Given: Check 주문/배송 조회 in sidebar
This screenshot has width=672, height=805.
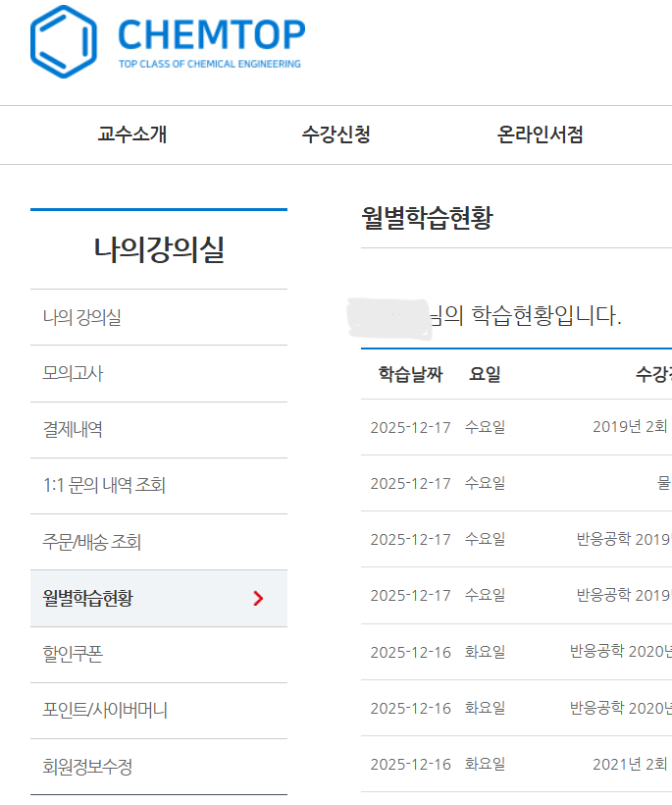Looking at the screenshot, I should pos(92,542).
